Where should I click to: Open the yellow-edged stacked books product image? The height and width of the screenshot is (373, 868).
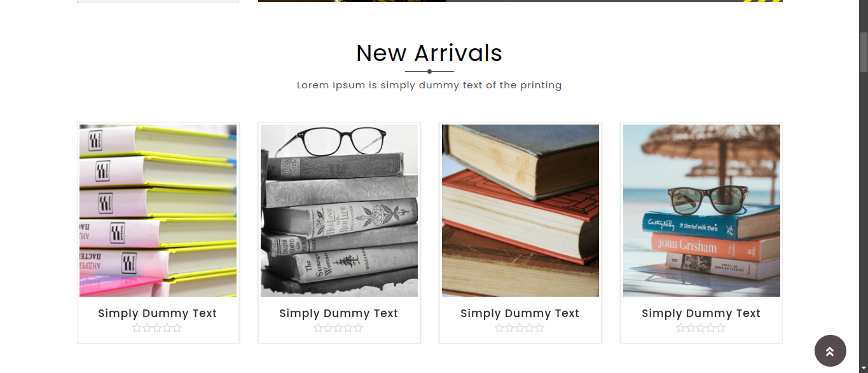click(x=158, y=210)
